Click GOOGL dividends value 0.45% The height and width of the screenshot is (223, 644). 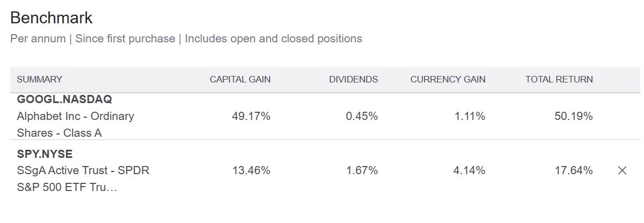[x=361, y=116]
